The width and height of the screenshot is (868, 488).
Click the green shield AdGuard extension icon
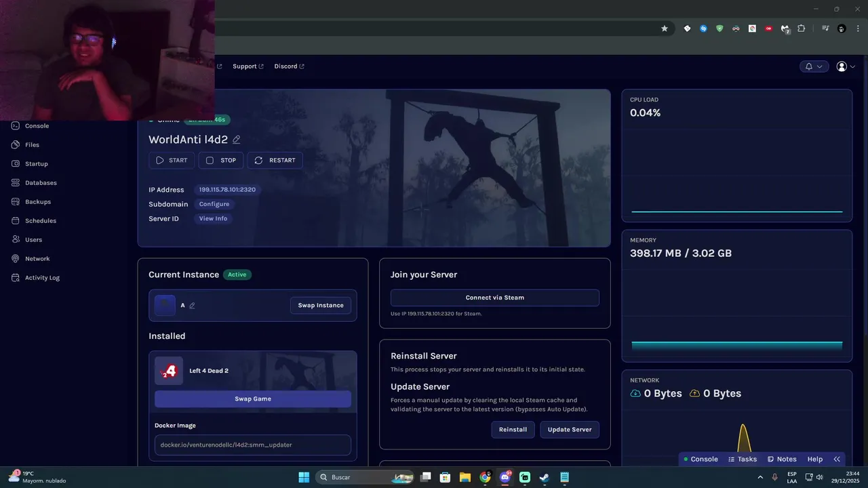pos(719,28)
